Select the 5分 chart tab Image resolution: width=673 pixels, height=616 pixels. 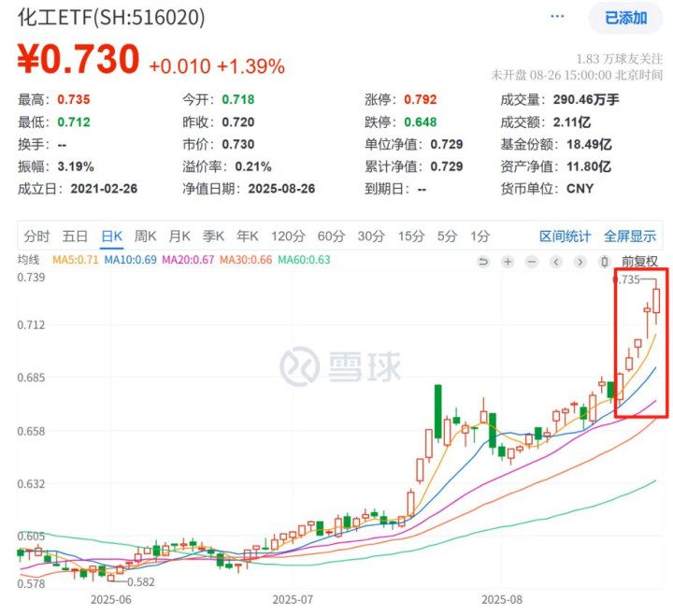coord(447,236)
